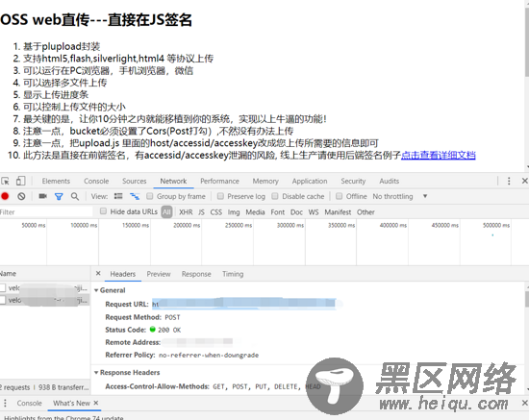Activate the inspect element picker icon
Image resolution: width=529 pixels, height=420 pixels.
tap(5, 181)
